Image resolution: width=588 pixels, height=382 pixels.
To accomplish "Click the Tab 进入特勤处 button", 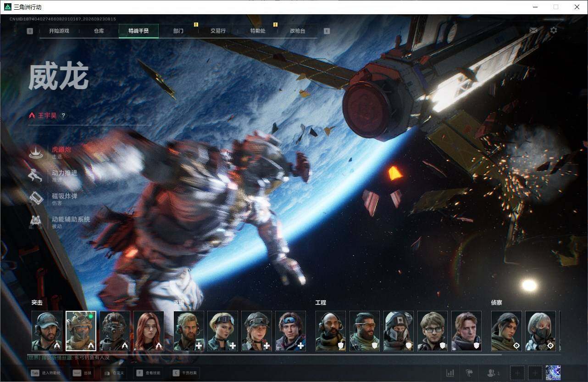I will pos(46,373).
